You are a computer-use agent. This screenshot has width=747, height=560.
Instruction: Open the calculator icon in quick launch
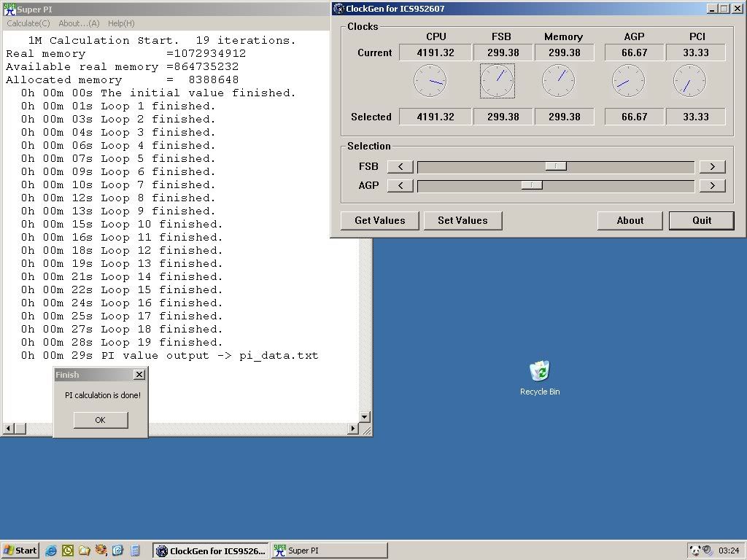pyautogui.click(x=135, y=551)
